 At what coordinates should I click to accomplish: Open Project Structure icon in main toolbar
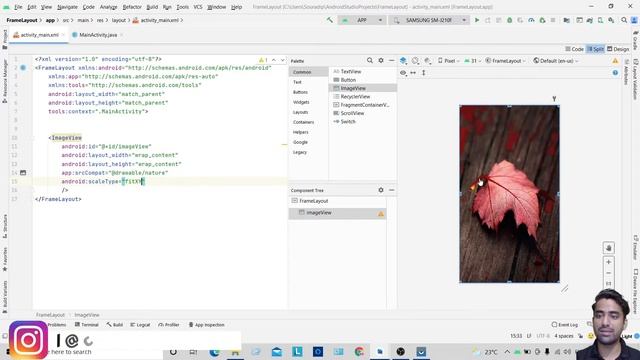[x=567, y=20]
